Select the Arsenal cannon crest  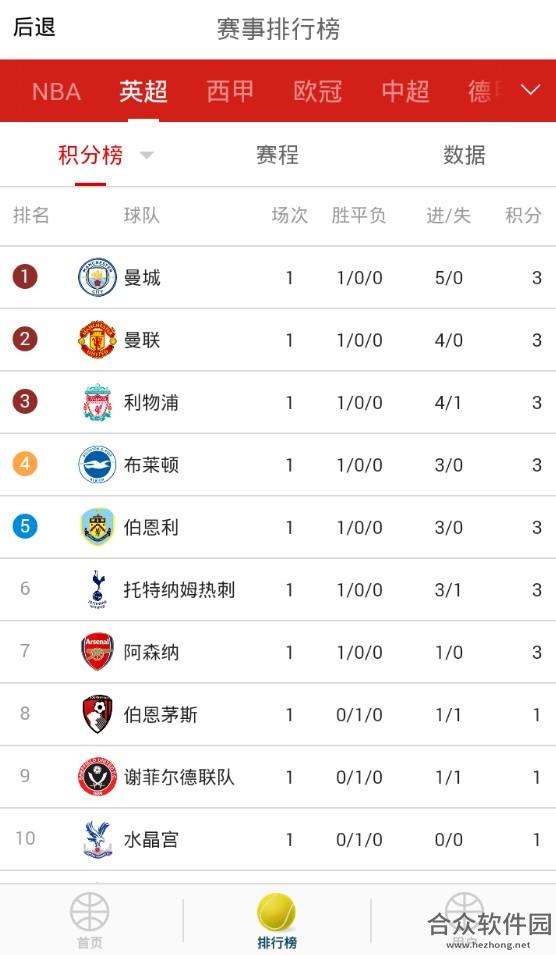tap(97, 651)
